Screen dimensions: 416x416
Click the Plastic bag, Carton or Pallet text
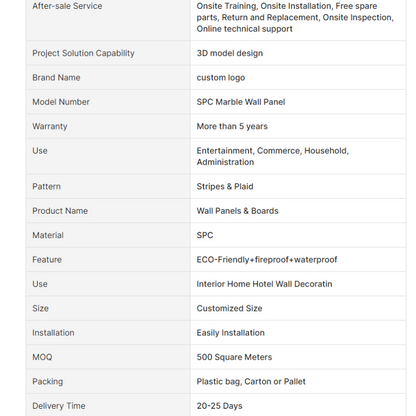(251, 382)
